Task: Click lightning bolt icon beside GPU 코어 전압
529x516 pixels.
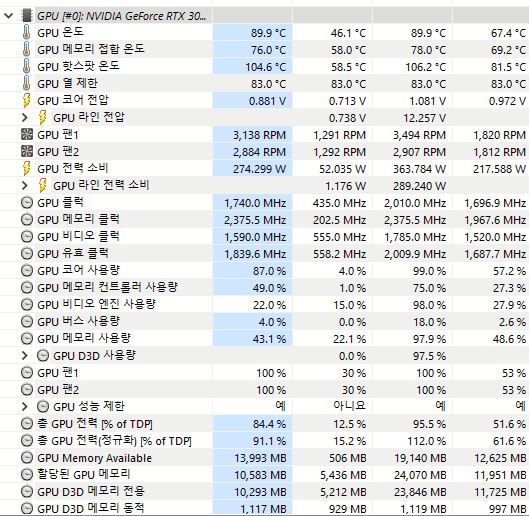Action: coord(26,101)
